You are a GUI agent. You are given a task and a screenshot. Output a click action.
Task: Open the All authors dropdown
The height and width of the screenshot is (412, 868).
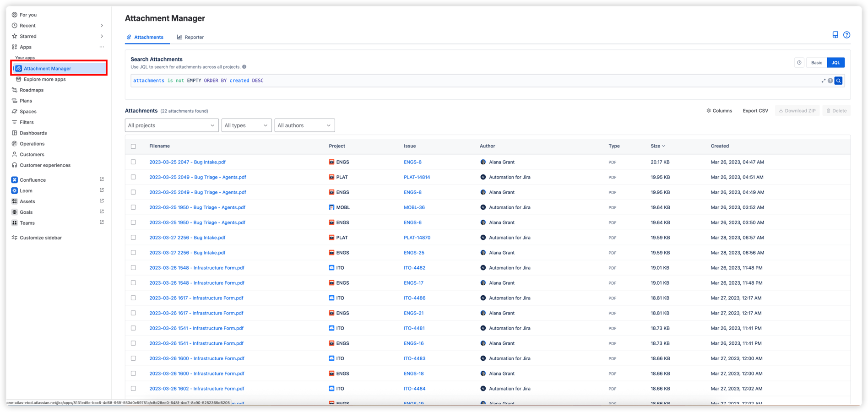tap(304, 125)
